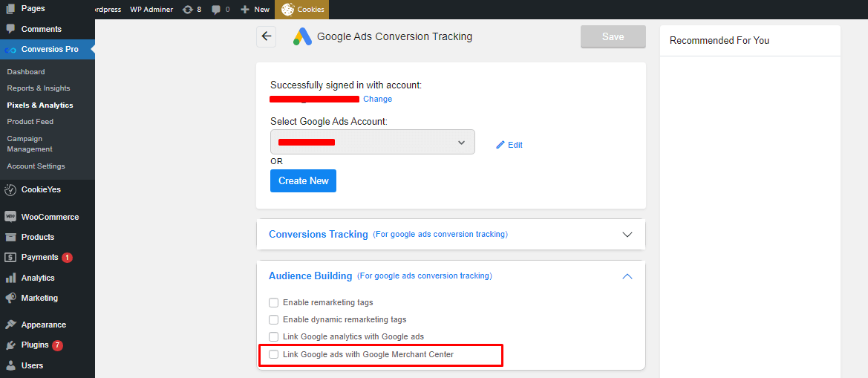868x378 pixels.
Task: Click the Appearance brush icon
Action: [10, 325]
